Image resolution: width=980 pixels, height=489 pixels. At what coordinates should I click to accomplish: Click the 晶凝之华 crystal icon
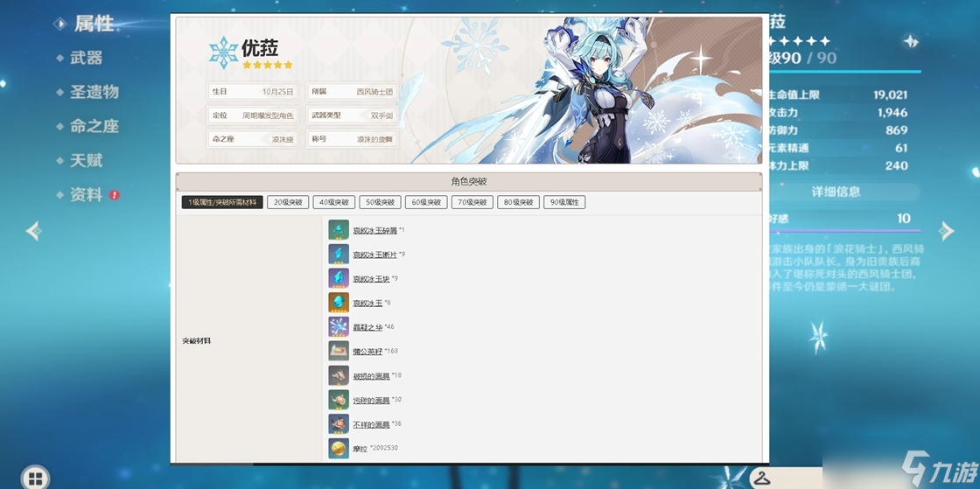coord(339,327)
